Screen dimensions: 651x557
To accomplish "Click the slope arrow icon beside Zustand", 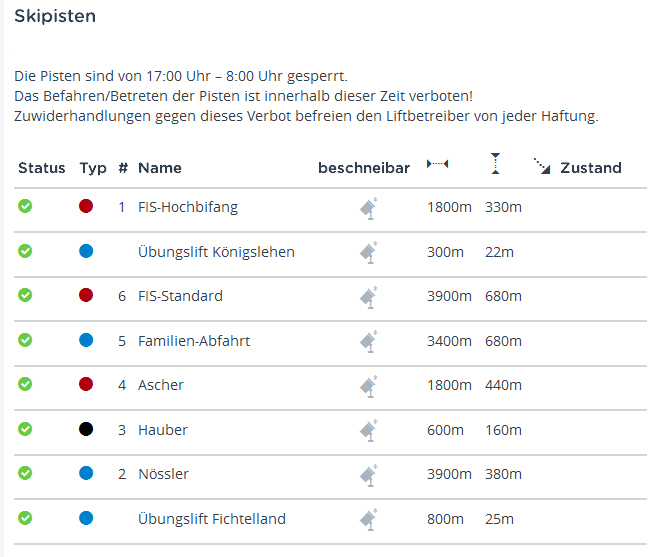I will [x=542, y=166].
